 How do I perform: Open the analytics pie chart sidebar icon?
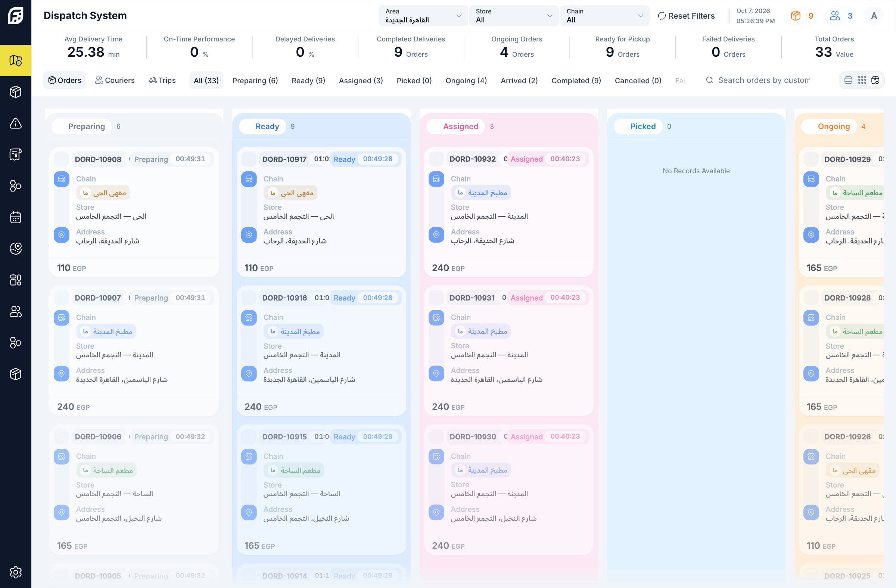[x=15, y=248]
